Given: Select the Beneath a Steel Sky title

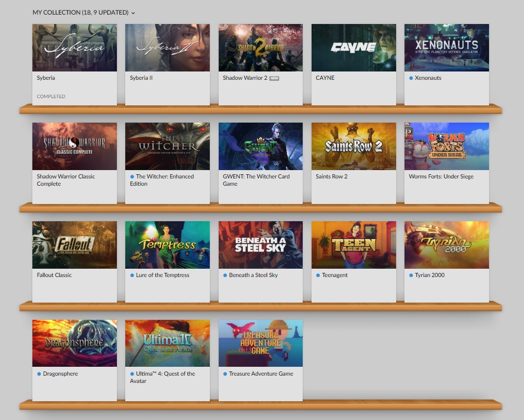Looking at the screenshot, I should pyautogui.click(x=253, y=275).
